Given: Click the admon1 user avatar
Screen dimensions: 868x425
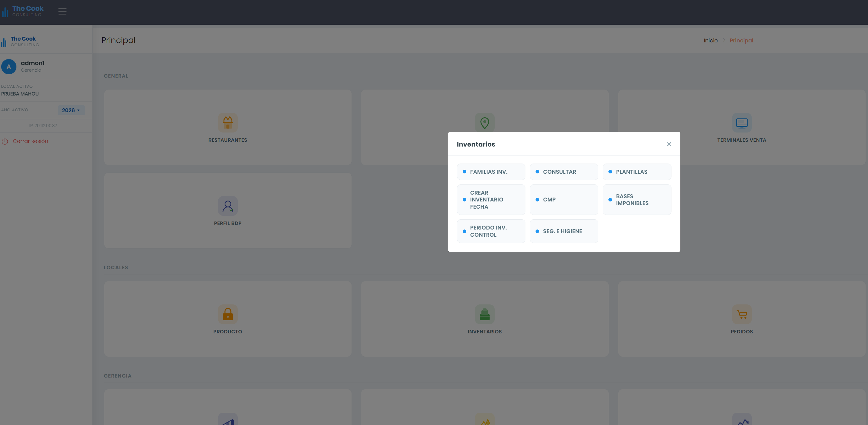Looking at the screenshot, I should 9,67.
